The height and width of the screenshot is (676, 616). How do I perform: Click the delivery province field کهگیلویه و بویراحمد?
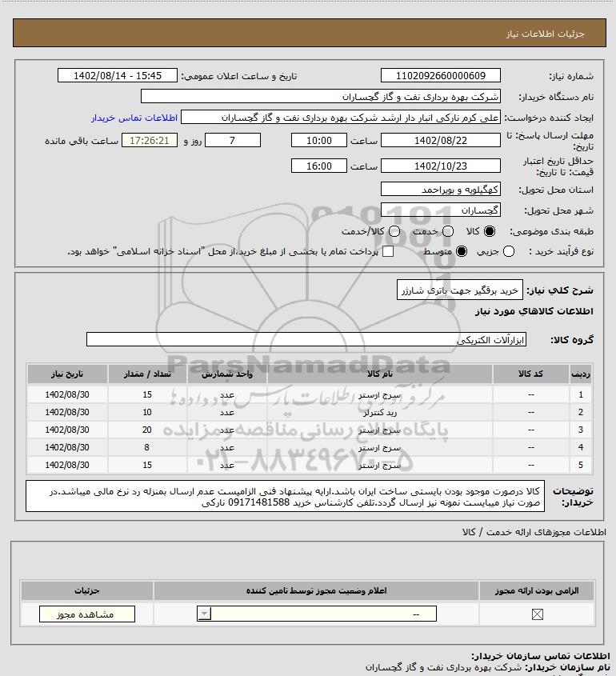point(441,190)
